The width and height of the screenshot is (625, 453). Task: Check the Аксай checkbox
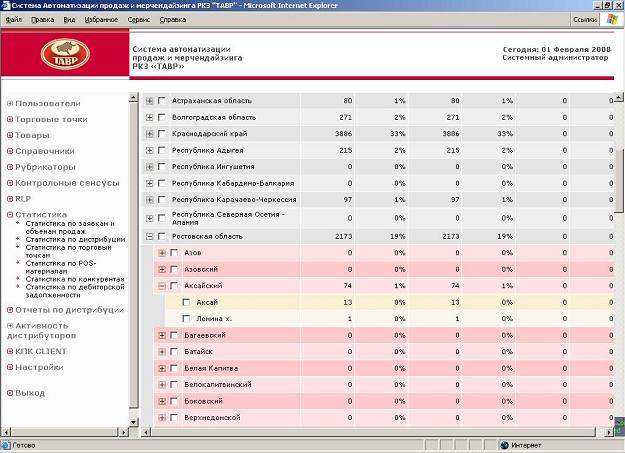tap(186, 302)
